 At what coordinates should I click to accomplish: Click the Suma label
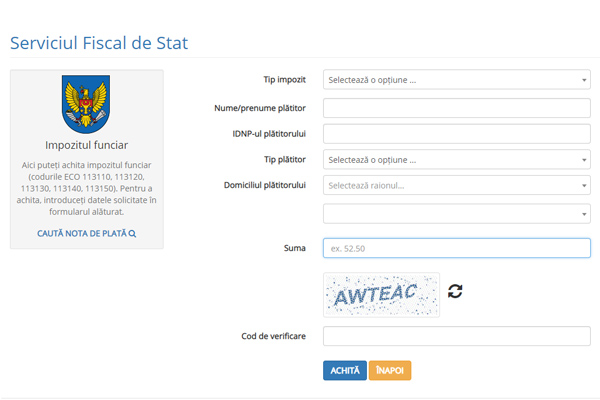(295, 248)
